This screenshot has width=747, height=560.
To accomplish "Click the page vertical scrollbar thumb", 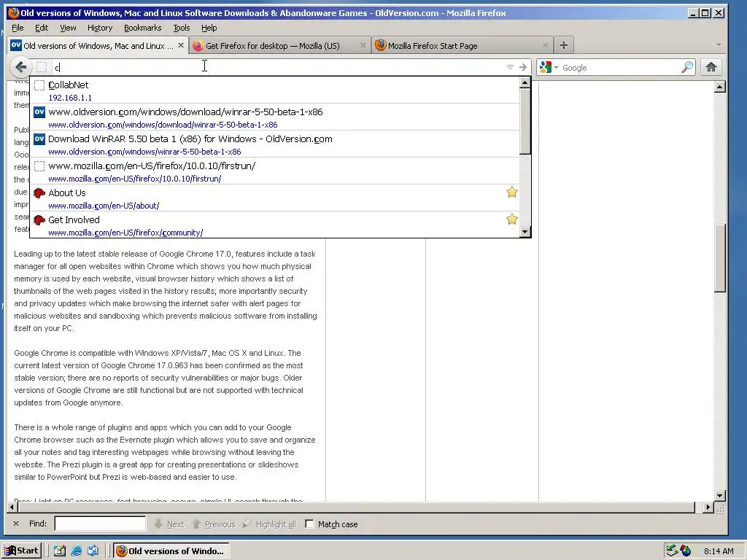I will tap(720, 257).
